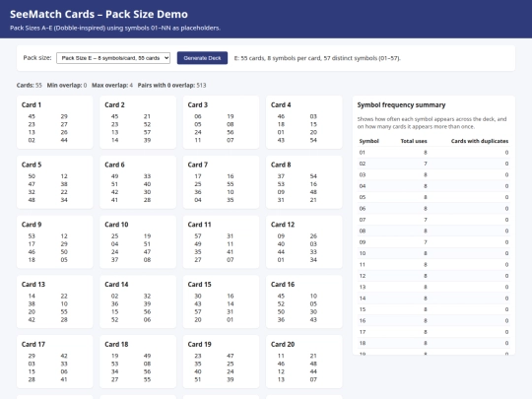Click the 'Card 9' heading
The image size is (532, 399).
[32, 225]
